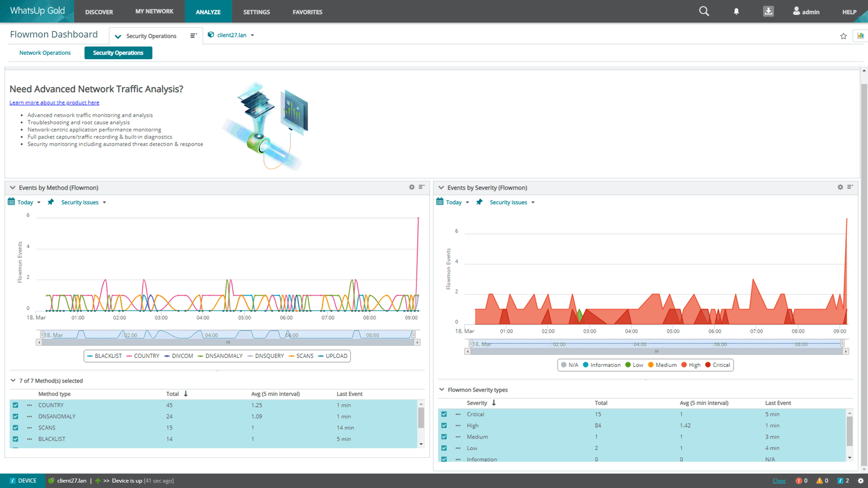This screenshot has height=488, width=868.
Task: Open row options for DNSANOMALY method
Action: click(x=29, y=416)
